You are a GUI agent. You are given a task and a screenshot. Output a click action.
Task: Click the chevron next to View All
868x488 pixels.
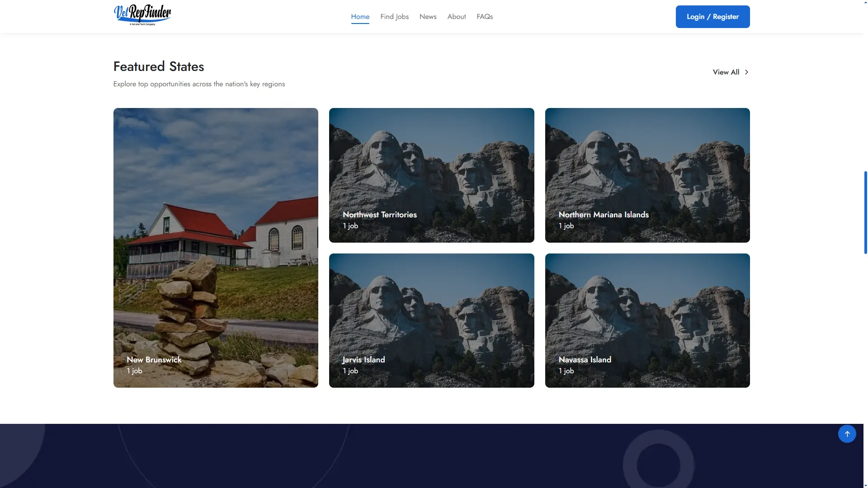tap(746, 72)
